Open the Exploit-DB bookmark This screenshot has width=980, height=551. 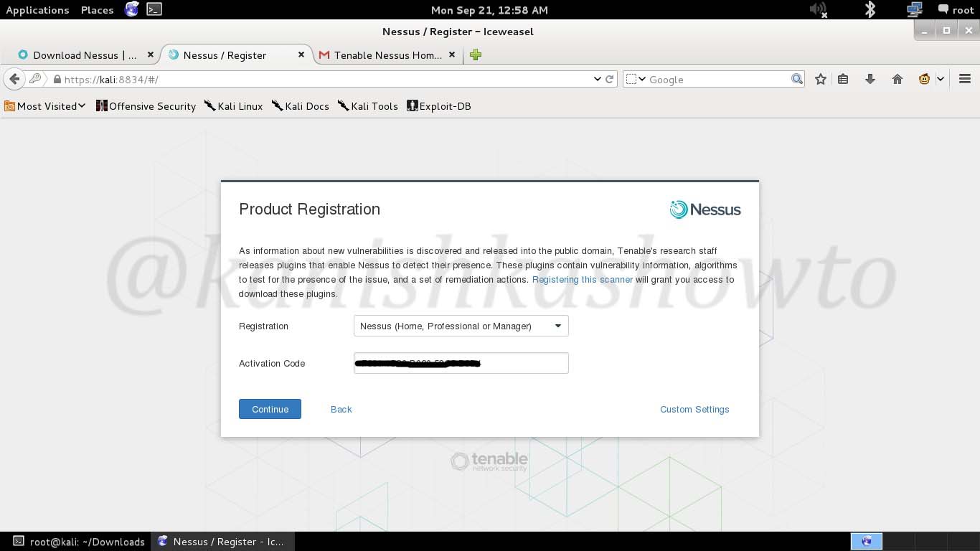(439, 106)
